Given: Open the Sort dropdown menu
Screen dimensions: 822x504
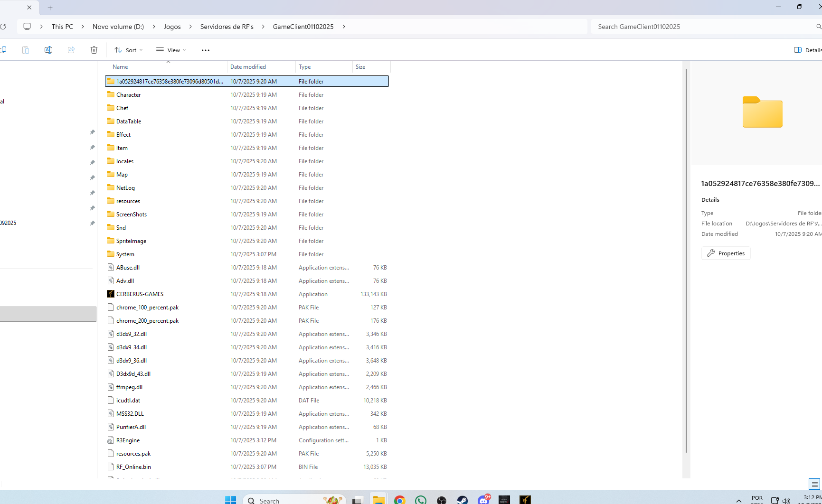Looking at the screenshot, I should [x=128, y=50].
